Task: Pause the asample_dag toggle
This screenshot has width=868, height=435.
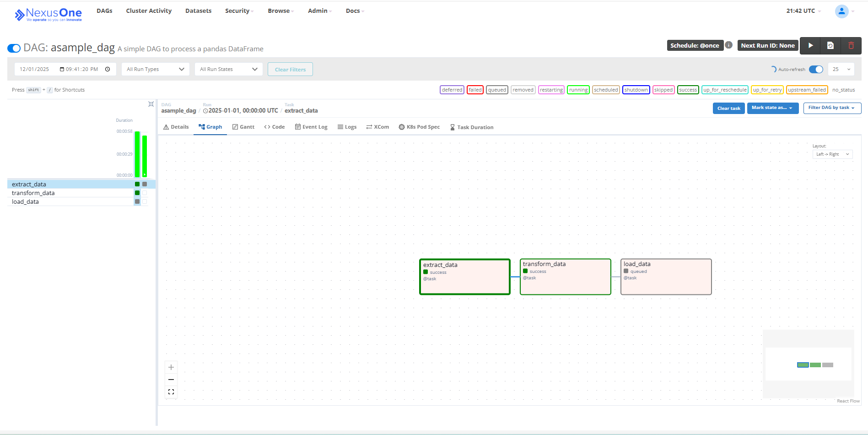Action: tap(14, 48)
